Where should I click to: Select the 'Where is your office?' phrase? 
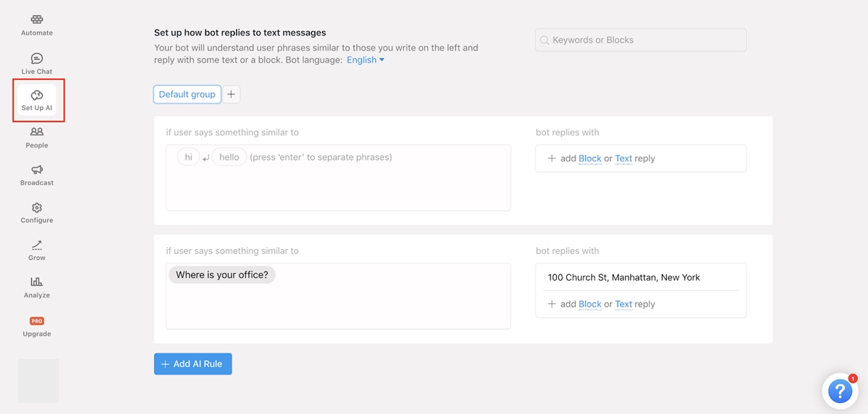pos(221,275)
